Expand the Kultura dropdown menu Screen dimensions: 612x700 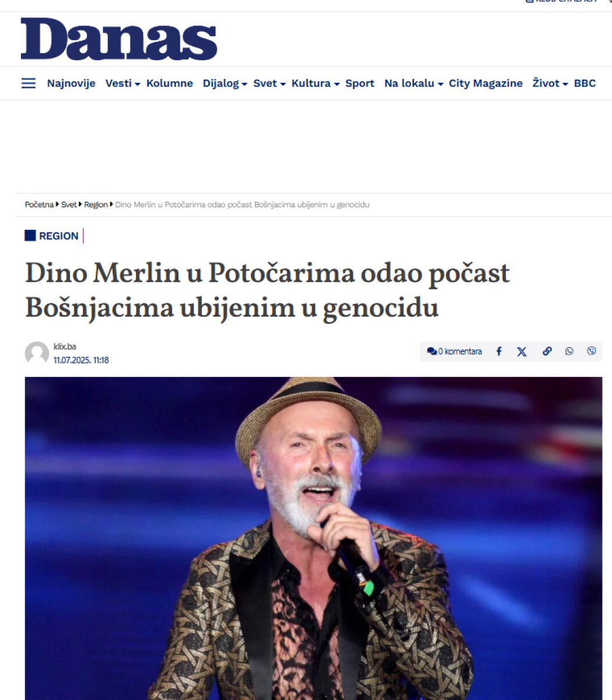316,83
